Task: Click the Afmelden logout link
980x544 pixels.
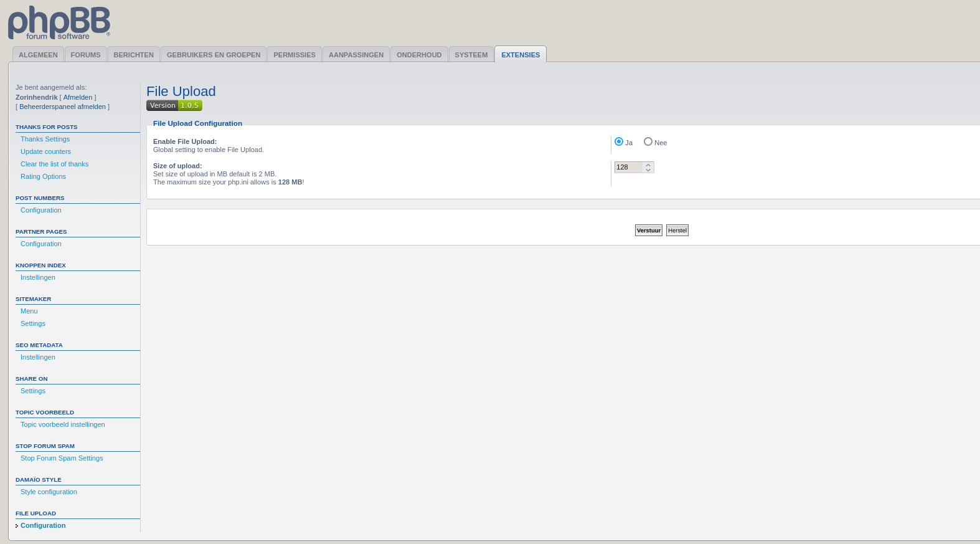Action: 78,97
